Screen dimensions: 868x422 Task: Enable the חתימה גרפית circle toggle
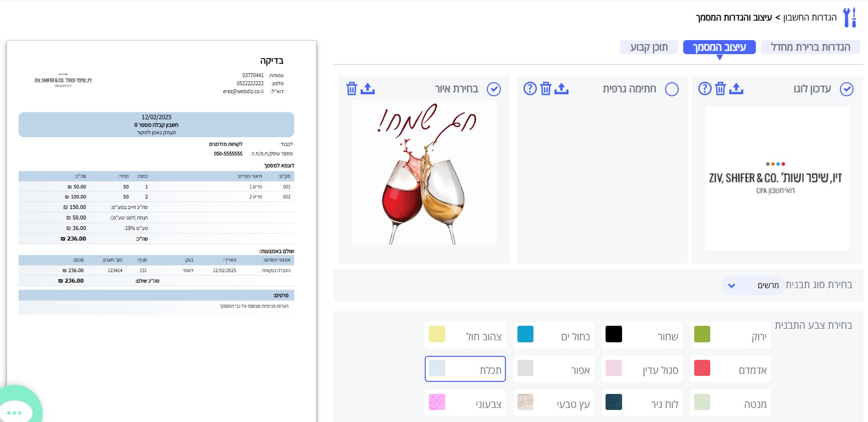tap(672, 89)
